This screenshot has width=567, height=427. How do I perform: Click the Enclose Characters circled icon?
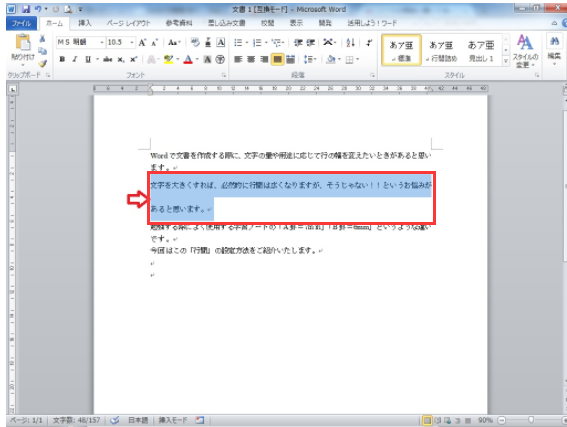[220, 59]
